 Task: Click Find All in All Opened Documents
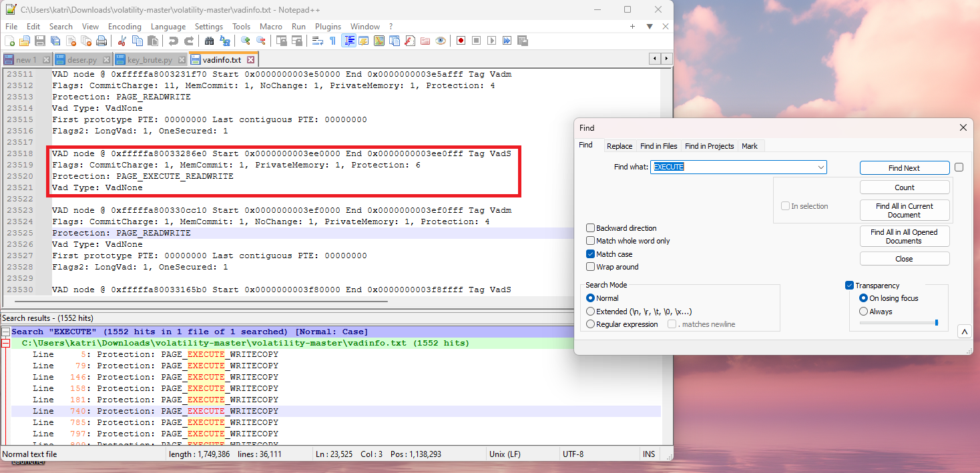tap(904, 235)
